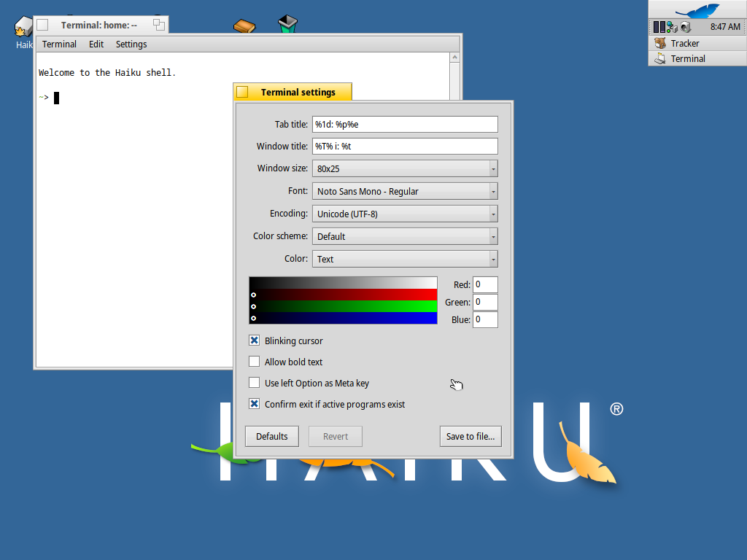Click the shell prompt line in terminal
The image size is (747, 560).
(49, 98)
